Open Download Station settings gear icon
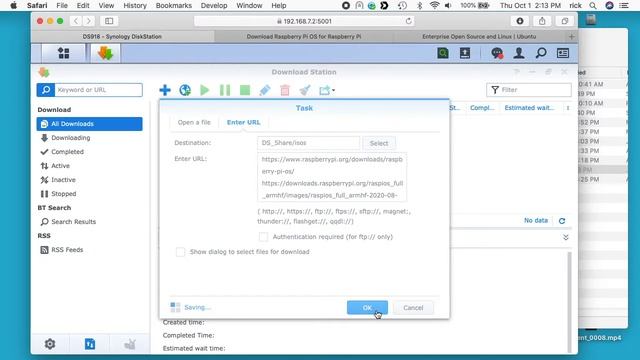640x360 pixels. pyautogui.click(x=50, y=344)
